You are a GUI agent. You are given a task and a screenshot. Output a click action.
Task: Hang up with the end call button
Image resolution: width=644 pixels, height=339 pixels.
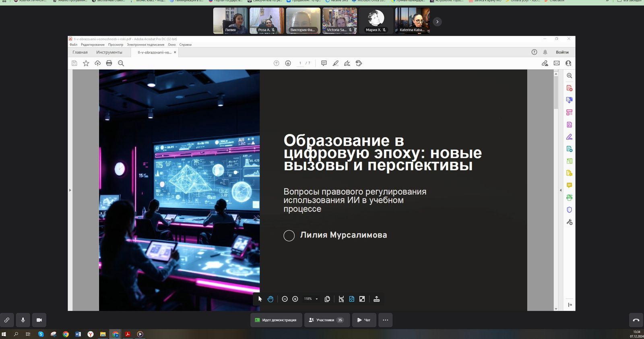coord(636,320)
